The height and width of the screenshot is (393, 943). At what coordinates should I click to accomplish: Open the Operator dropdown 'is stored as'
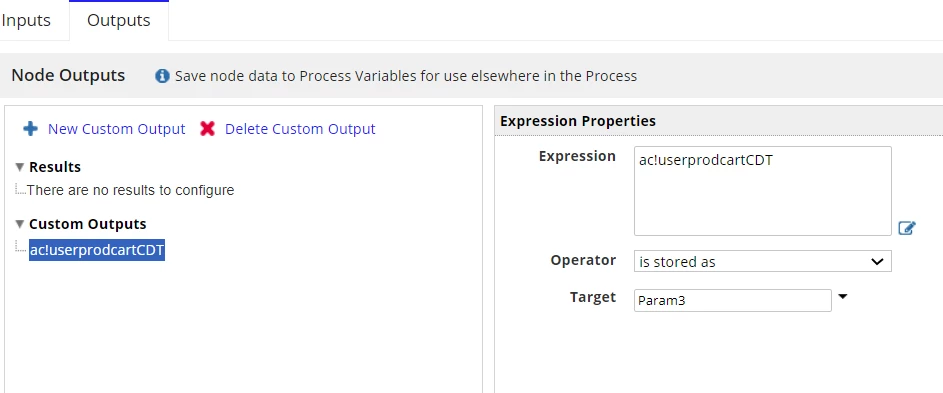coord(763,261)
